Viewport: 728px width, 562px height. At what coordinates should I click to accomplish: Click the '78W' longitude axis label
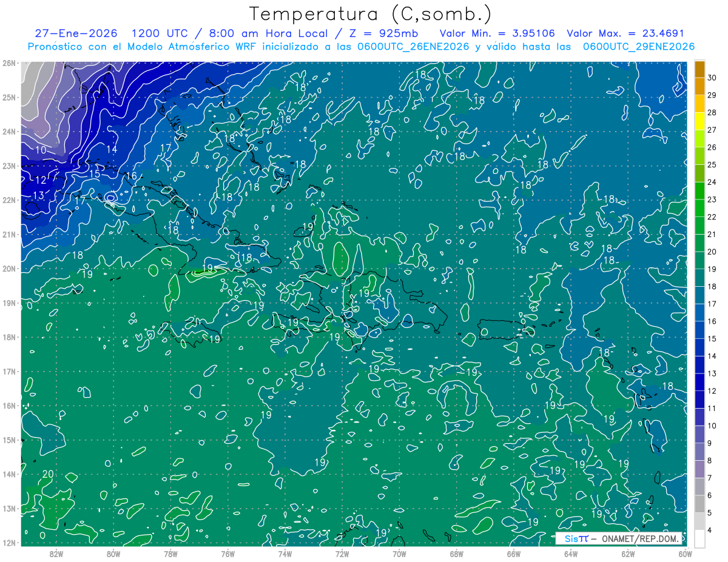170,553
